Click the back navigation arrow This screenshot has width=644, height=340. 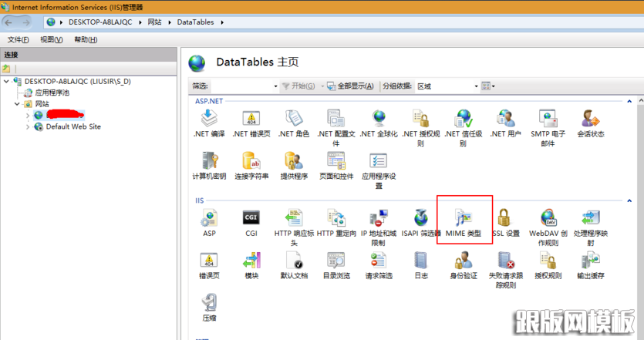point(9,22)
